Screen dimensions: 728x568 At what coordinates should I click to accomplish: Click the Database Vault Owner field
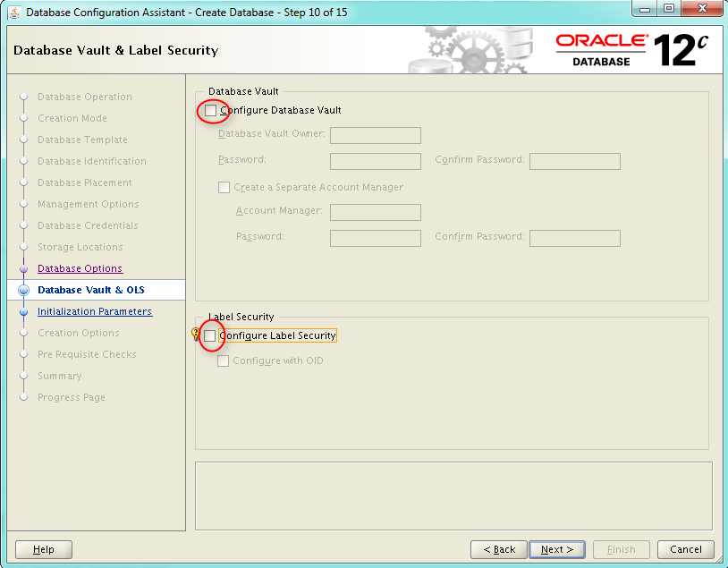click(x=375, y=136)
